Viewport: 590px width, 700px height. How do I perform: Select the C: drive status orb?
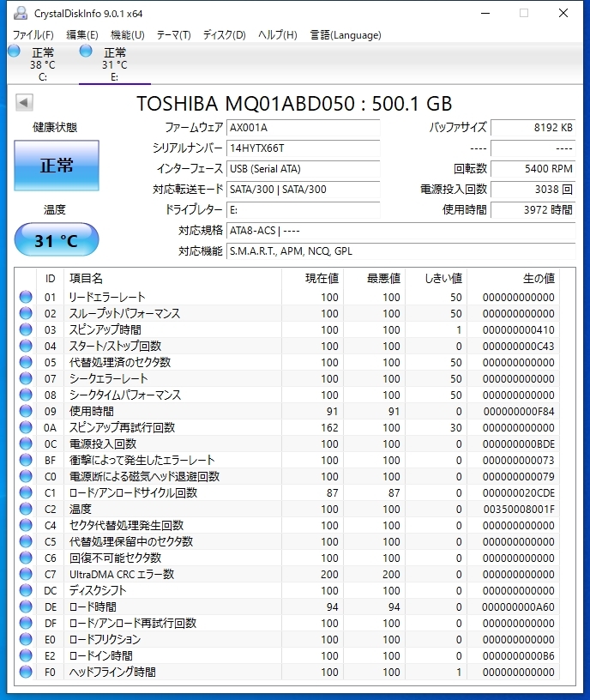tap(15, 51)
